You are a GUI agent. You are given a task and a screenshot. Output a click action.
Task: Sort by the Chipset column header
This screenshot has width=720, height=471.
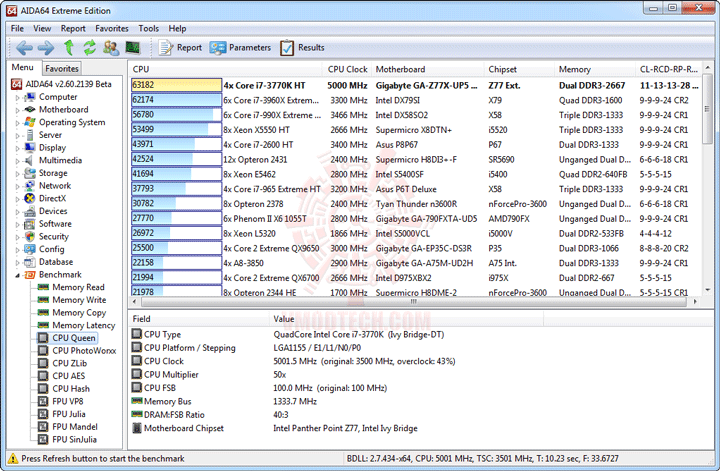[x=519, y=69]
